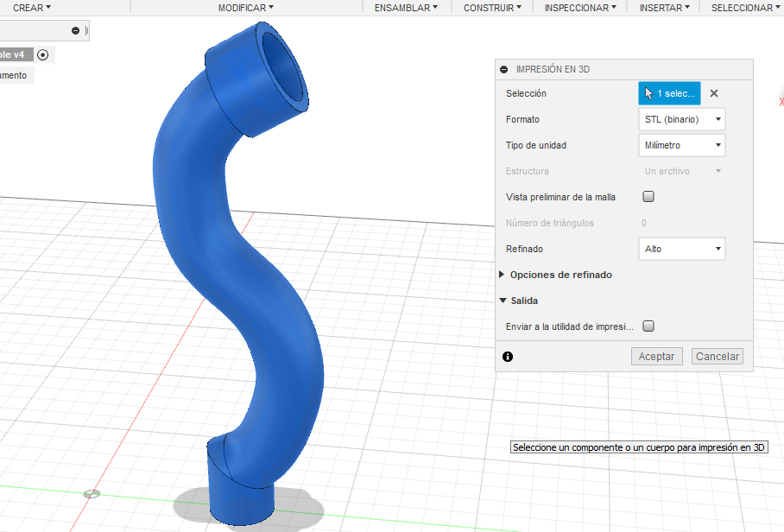This screenshot has width=784, height=532.
Task: Open the ENSAMBLAR menu
Action: [406, 8]
